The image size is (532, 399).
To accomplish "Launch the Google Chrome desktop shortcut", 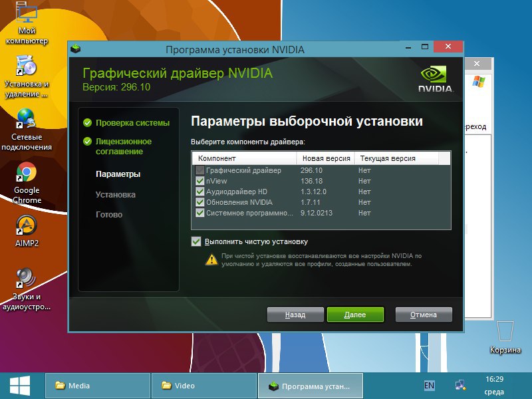I will (27, 183).
